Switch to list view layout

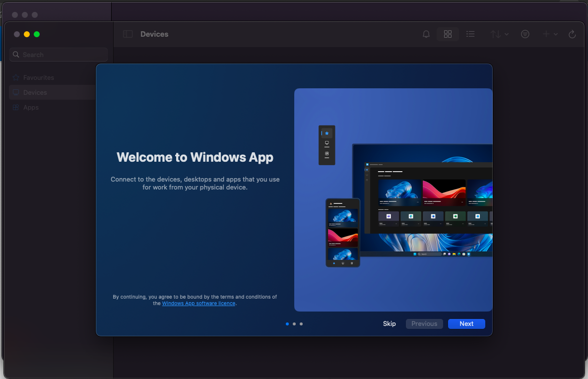click(x=470, y=34)
